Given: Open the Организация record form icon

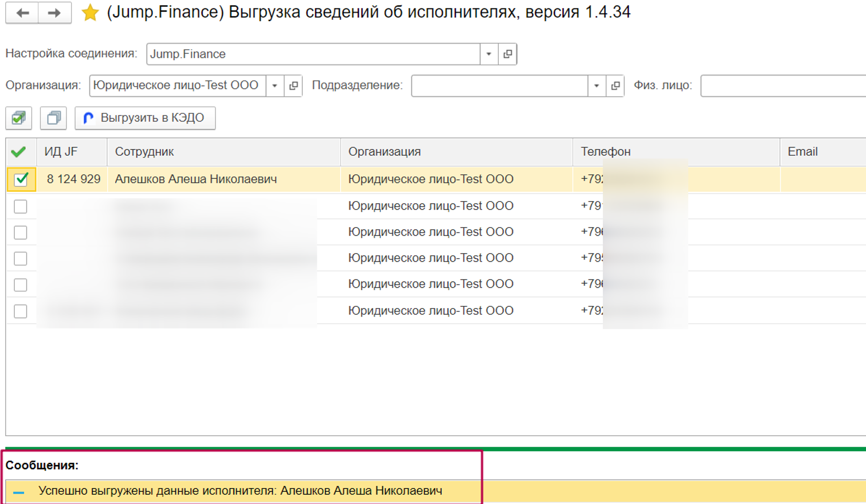Looking at the screenshot, I should click(x=293, y=86).
